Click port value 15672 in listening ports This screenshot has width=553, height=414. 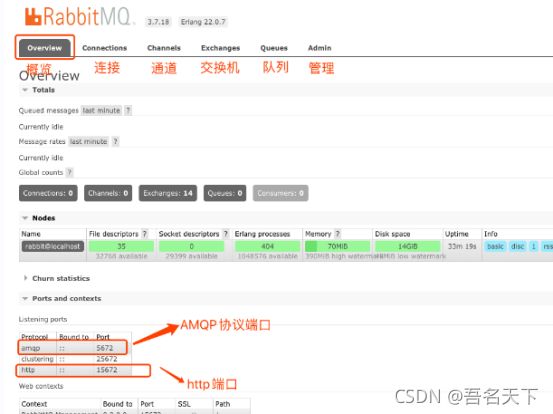pos(107,370)
